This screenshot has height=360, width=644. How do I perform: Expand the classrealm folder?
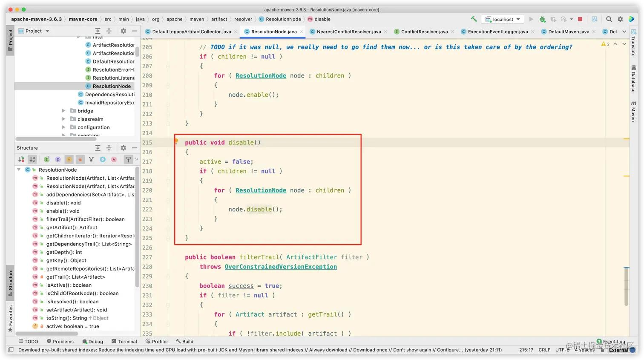point(64,119)
